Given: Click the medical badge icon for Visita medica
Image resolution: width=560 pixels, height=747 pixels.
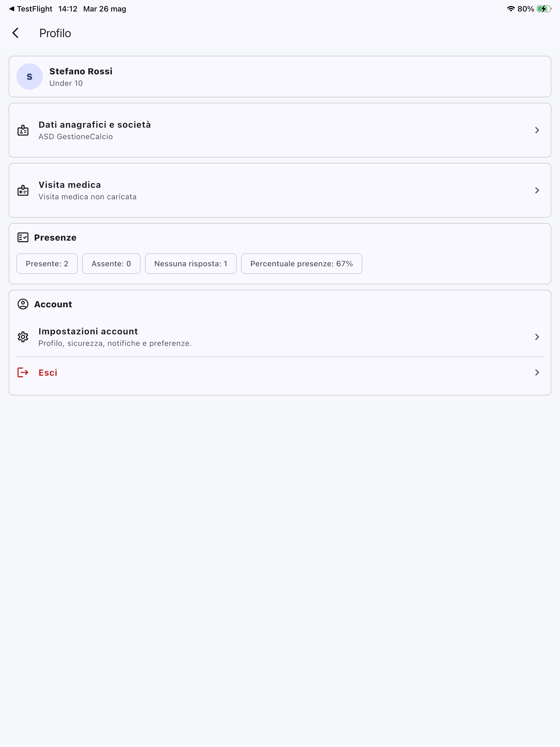Looking at the screenshot, I should point(23,191).
